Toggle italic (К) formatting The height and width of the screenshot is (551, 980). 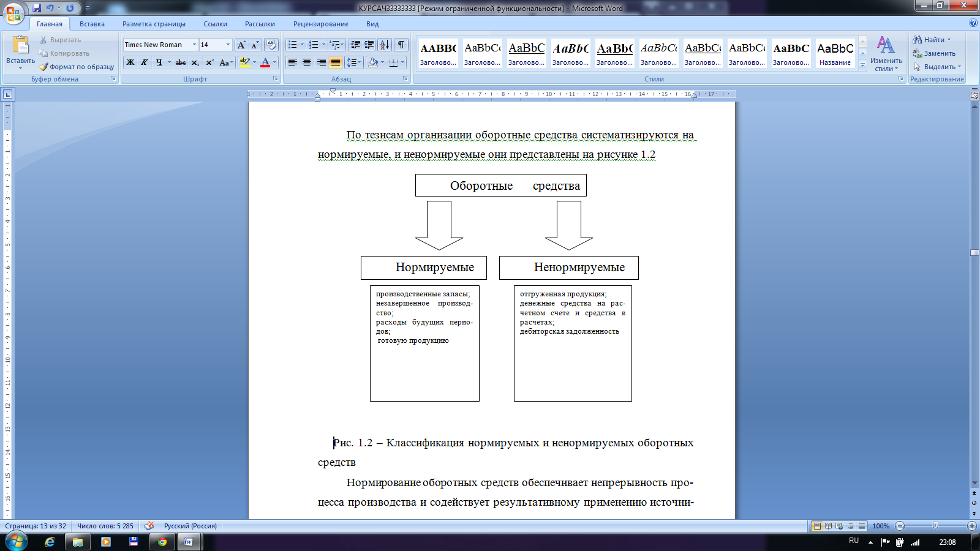(x=145, y=62)
